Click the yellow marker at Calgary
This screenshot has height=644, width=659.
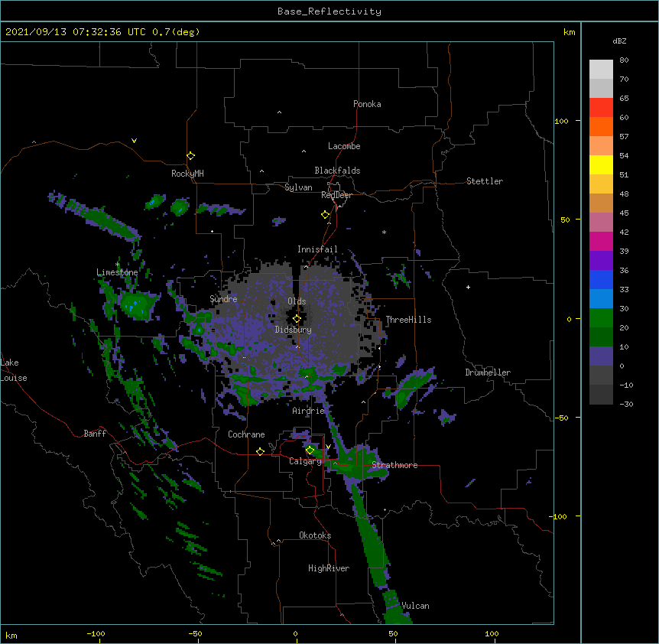[310, 450]
